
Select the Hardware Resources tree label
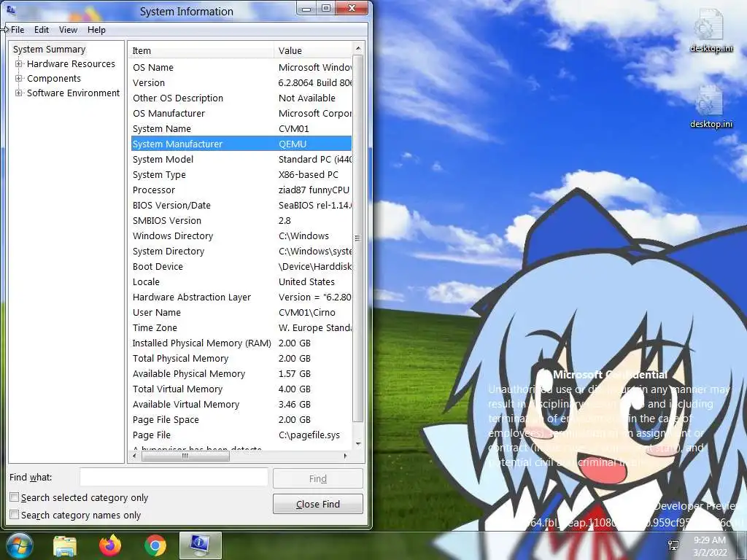71,64
